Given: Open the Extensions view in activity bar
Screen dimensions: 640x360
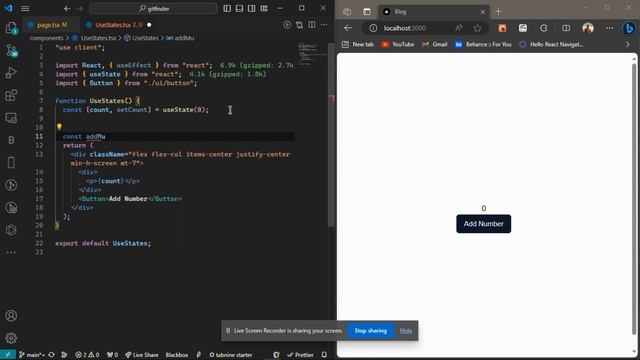Looking at the screenshot, I should tap(11, 95).
